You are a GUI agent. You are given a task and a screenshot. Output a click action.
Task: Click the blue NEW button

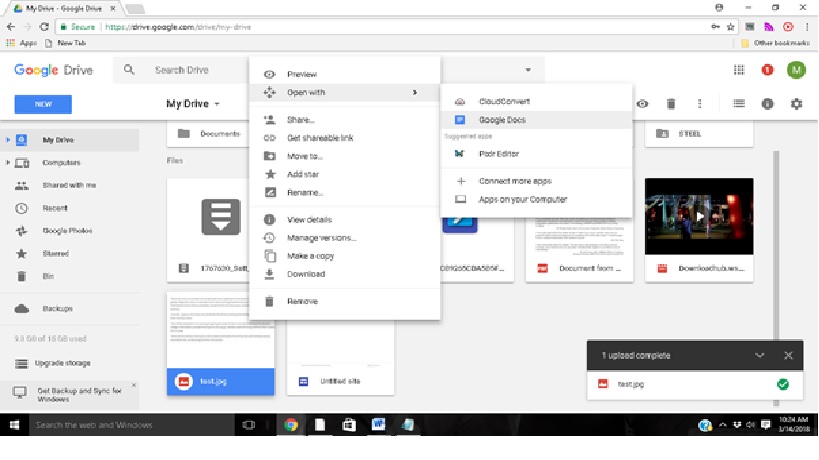pos(43,104)
